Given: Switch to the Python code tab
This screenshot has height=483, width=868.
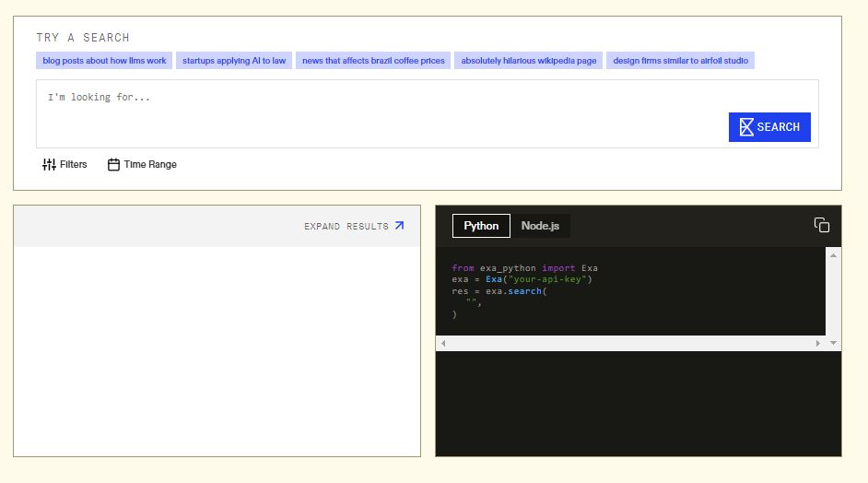Looking at the screenshot, I should (481, 226).
